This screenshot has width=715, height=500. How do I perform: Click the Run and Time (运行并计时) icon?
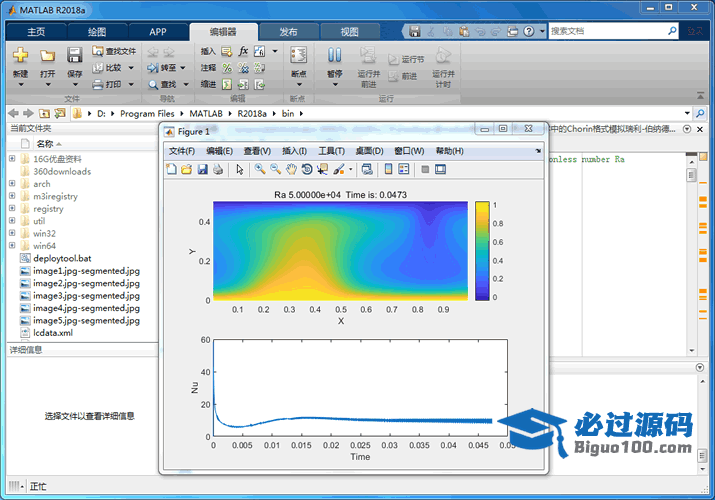click(443, 55)
